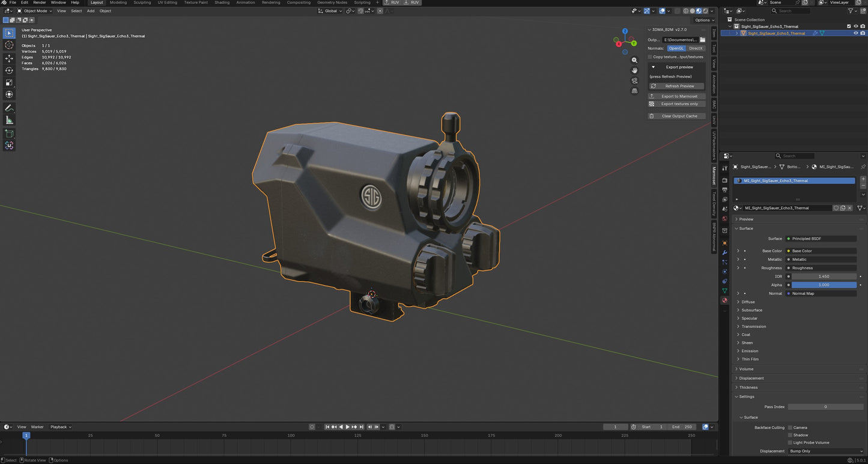Viewport: 868px width, 464px height.
Task: Open the Render menu
Action: 39,2
